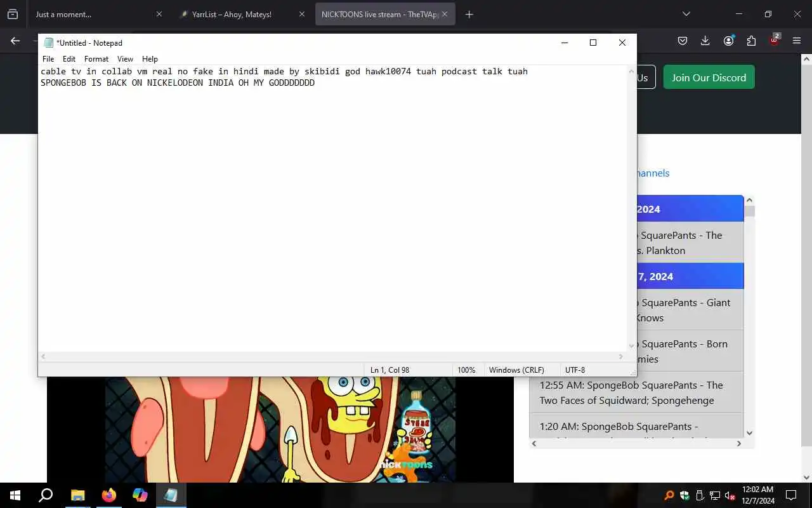Screen dimensions: 812x508
Task: Click the schedule list scroll up arrow
Action: (749, 200)
